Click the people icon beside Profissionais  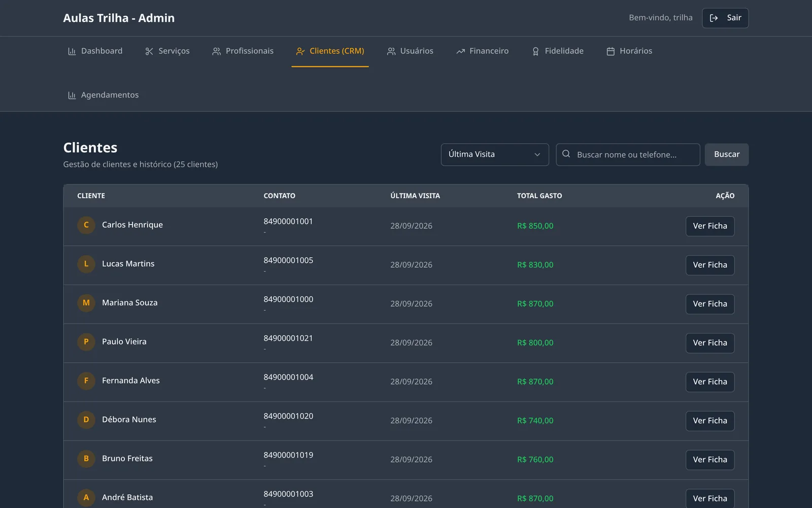click(216, 51)
